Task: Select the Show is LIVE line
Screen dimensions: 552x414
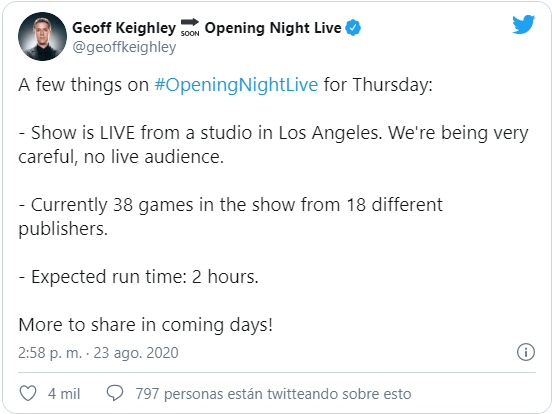Action: click(273, 145)
